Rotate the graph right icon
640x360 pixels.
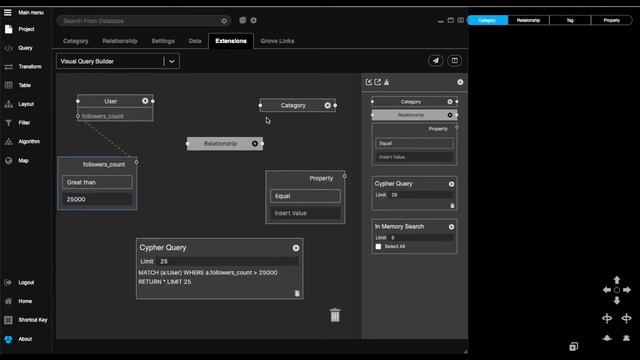click(627, 318)
